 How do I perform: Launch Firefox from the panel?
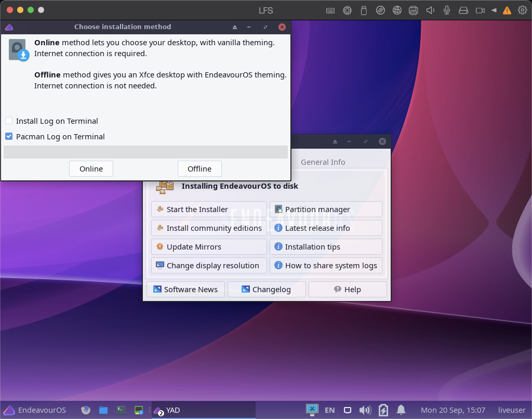tap(86, 410)
